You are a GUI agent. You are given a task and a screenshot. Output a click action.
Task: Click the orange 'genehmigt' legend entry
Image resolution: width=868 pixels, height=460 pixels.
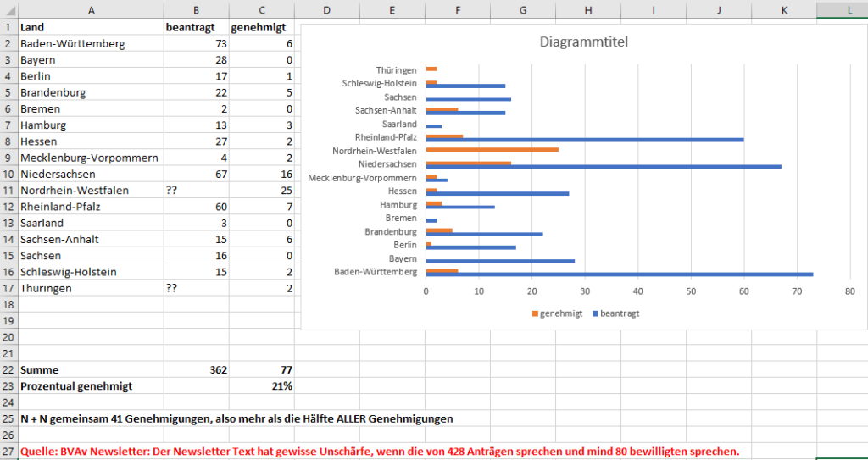click(557, 313)
